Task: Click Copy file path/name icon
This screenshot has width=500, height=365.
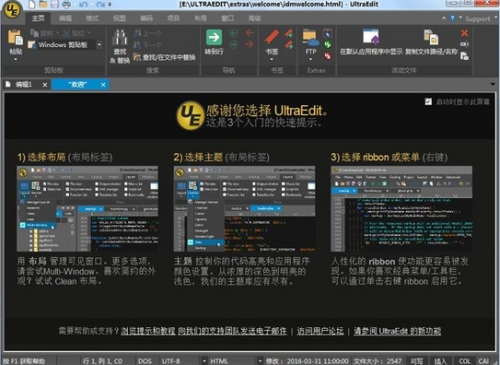Action: click(431, 37)
